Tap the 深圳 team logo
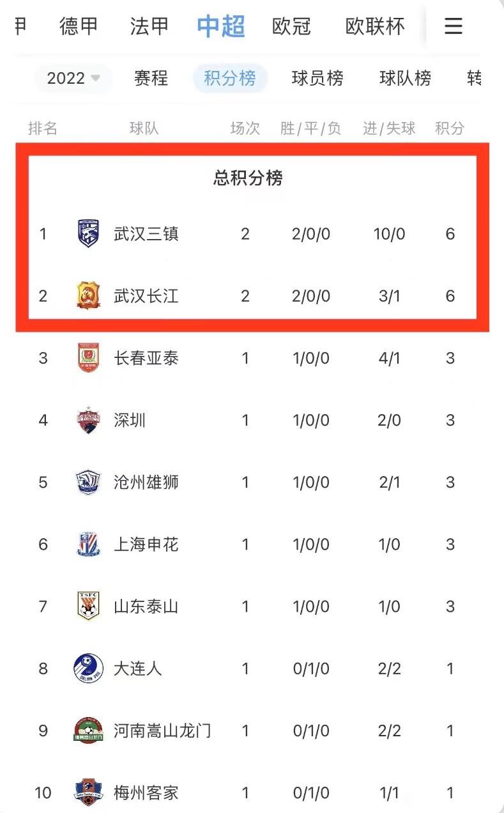The width and height of the screenshot is (504, 813). 88,420
